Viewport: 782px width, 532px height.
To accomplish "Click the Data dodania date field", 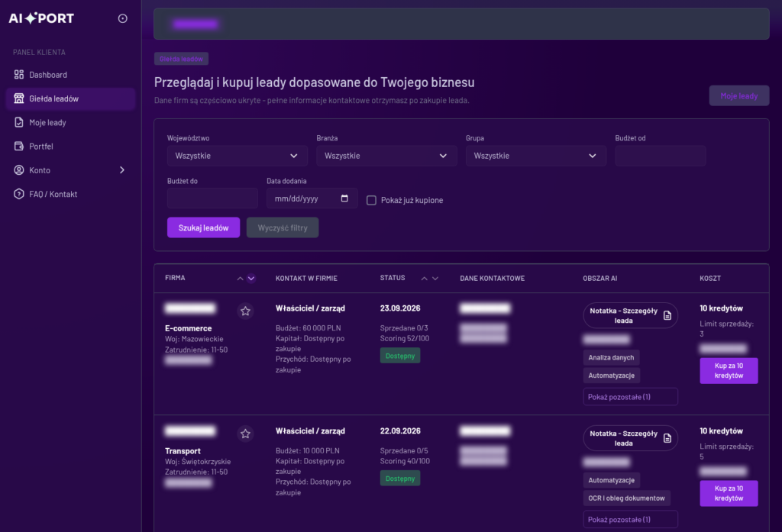I will 312,198.
